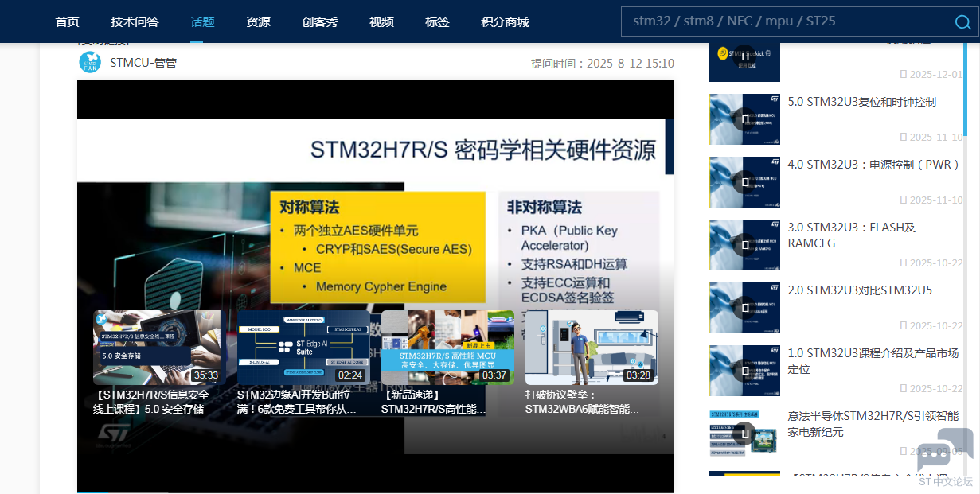This screenshot has height=494, width=980.
Task: Play the 2.0 STM32U3对比STM32U5 video icon
Action: pos(744,308)
